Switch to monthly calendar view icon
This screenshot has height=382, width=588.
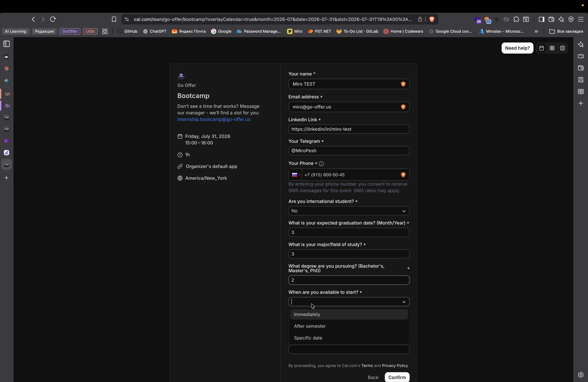tap(542, 48)
